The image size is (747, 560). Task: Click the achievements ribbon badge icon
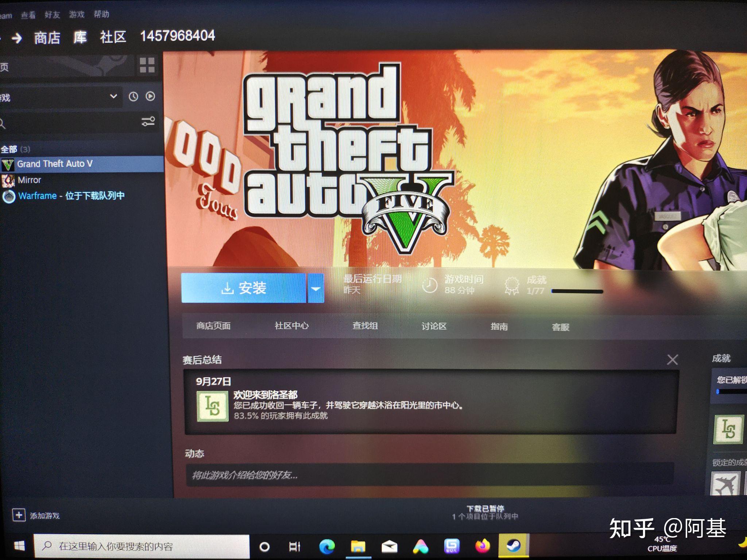(512, 285)
